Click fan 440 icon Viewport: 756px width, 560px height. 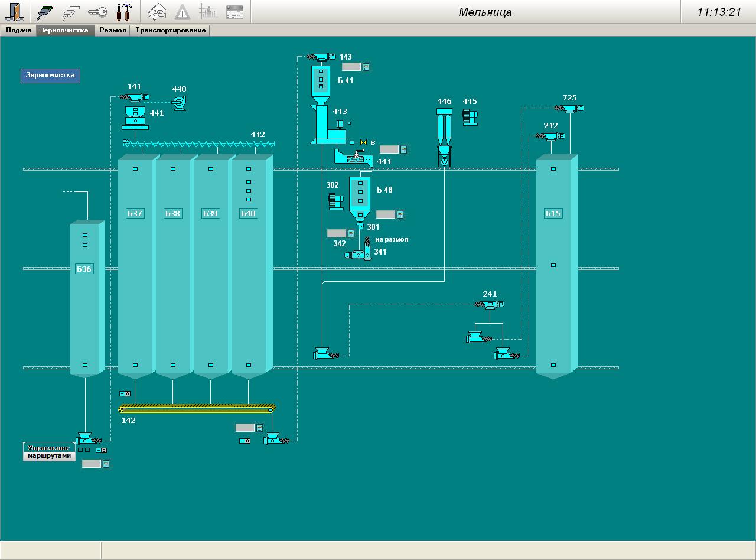point(178,103)
